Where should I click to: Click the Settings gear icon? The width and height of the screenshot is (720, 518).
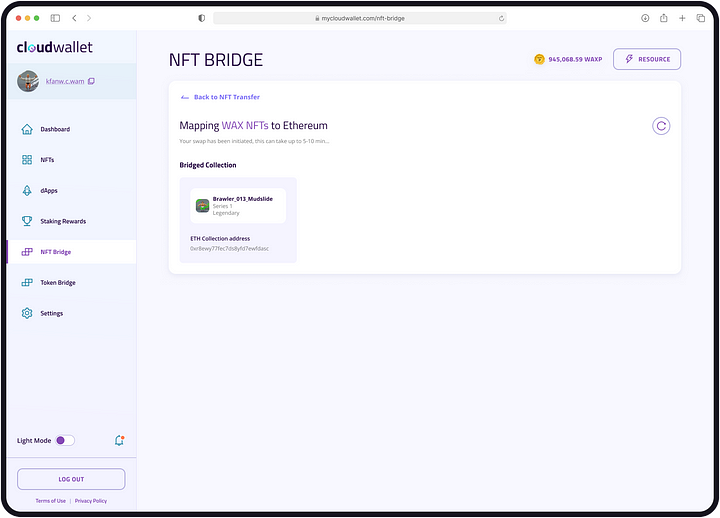pos(27,313)
